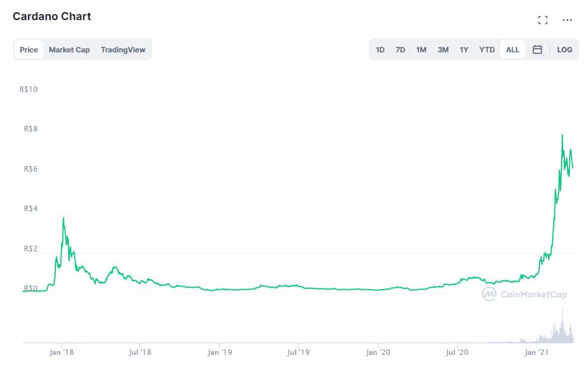The height and width of the screenshot is (367, 588).
Task: Click the Jul '19 date label
Action: point(298,352)
